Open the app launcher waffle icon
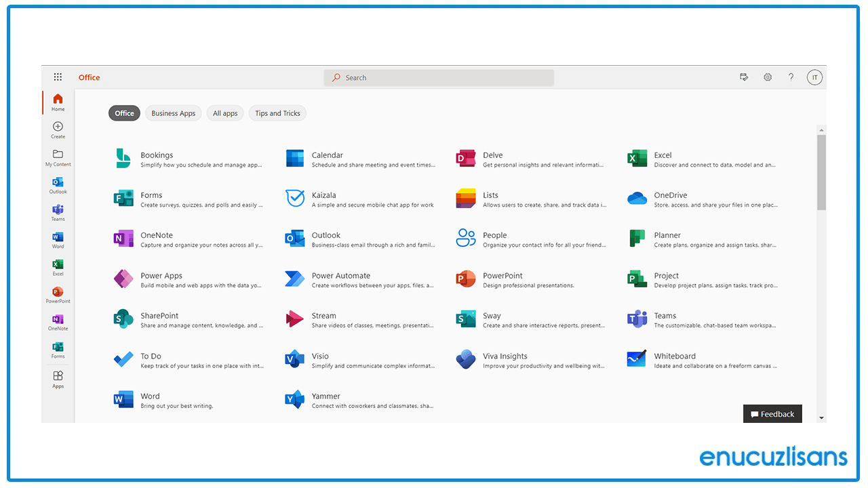This screenshot has width=868, height=488. tap(58, 77)
